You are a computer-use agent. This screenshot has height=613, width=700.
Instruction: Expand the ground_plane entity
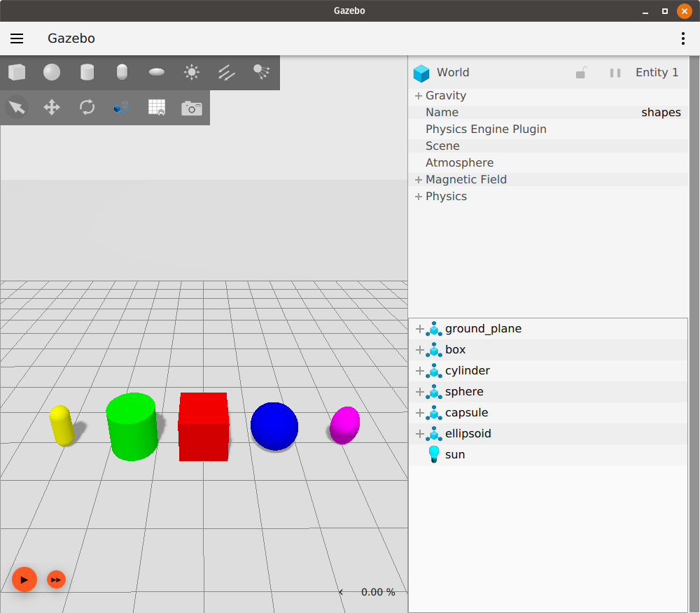(419, 330)
